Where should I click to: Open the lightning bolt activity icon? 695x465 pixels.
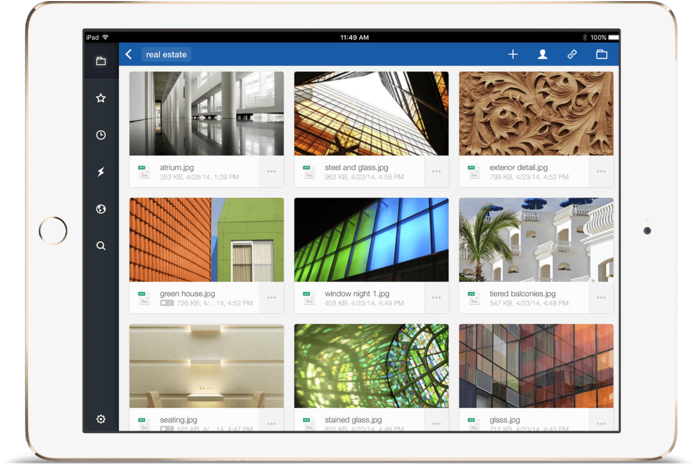101,172
